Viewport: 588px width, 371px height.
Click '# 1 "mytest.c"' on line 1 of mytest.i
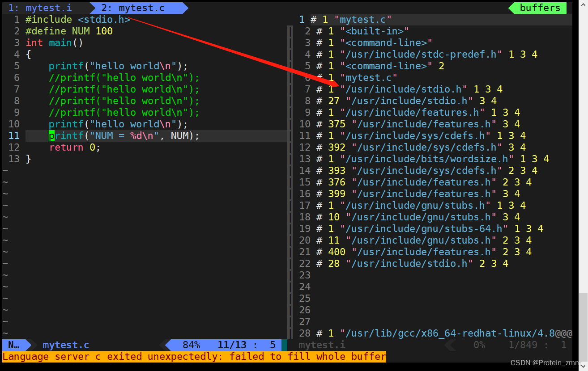click(x=351, y=20)
